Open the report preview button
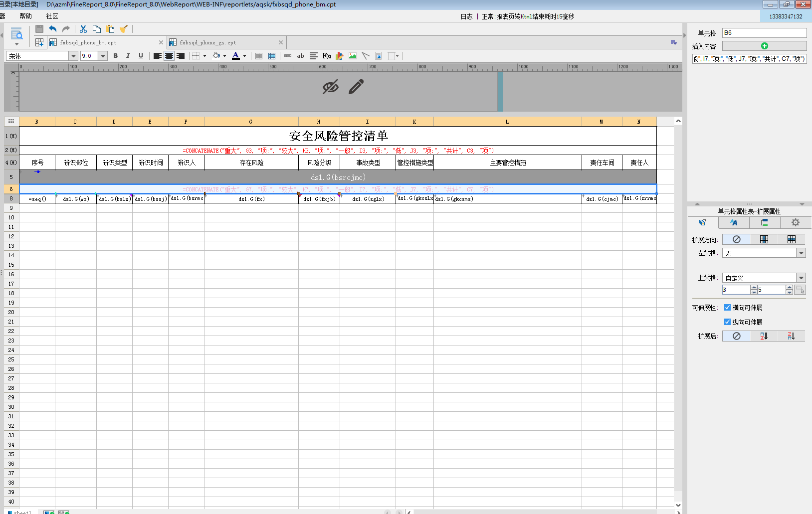 (16, 35)
